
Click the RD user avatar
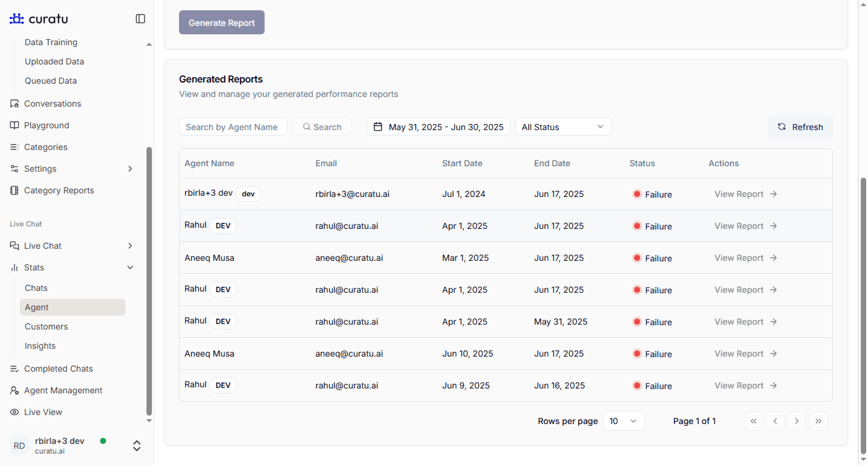click(19, 445)
